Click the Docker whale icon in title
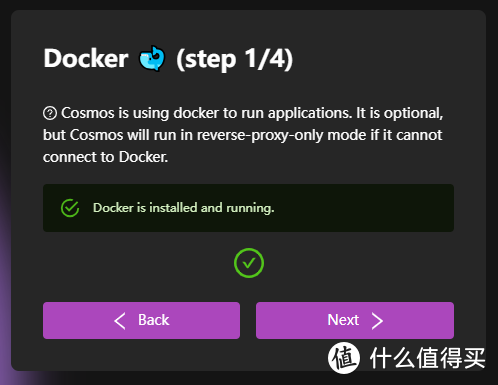This screenshot has width=498, height=385. click(x=152, y=58)
